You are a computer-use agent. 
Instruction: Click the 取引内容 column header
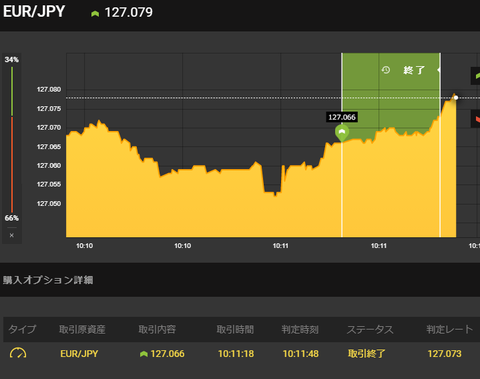(157, 330)
